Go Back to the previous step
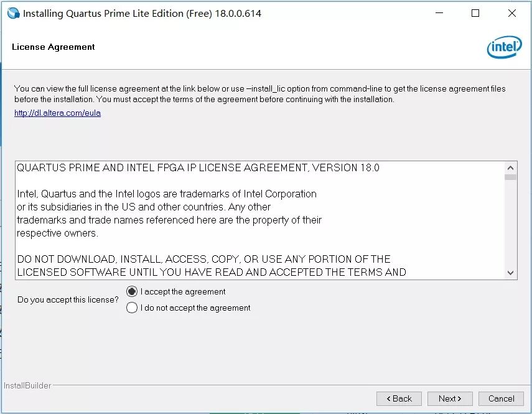The height and width of the screenshot is (414, 532). pyautogui.click(x=399, y=398)
